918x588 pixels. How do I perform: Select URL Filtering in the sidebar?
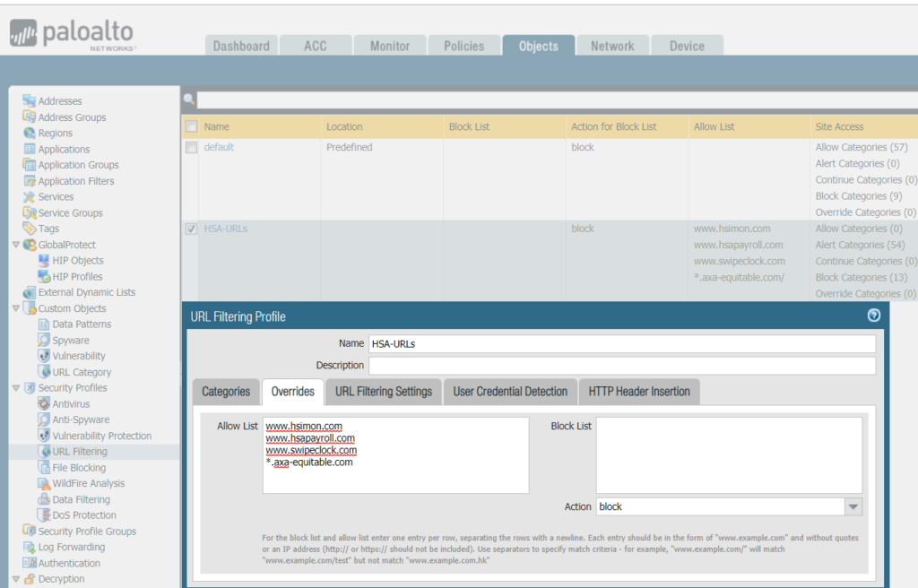pyautogui.click(x=80, y=452)
